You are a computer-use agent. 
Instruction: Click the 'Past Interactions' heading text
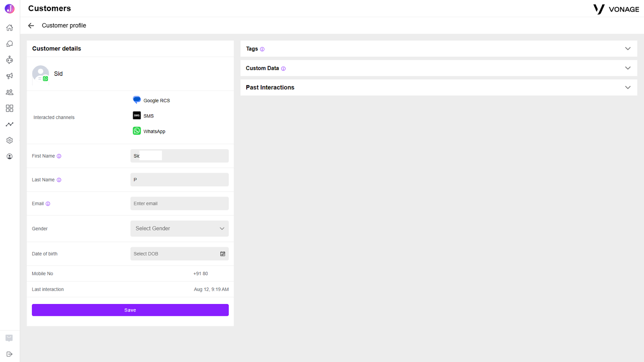[x=270, y=87]
